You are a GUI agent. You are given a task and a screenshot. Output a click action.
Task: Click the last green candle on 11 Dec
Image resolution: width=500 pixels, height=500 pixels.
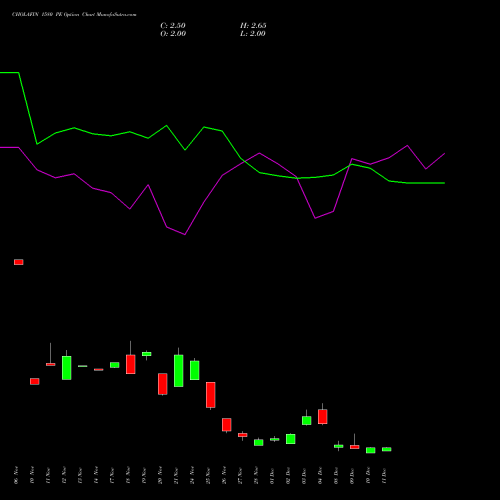pos(387,449)
